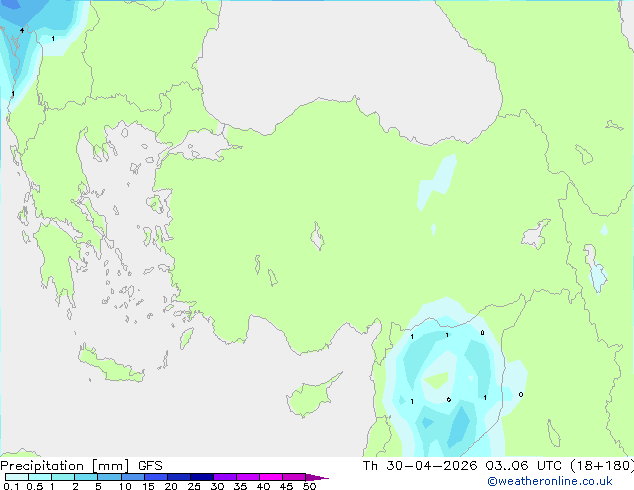Viewport: 634px width, 490px height.
Task: Click the '30' legend scale label
Action: (x=217, y=486)
